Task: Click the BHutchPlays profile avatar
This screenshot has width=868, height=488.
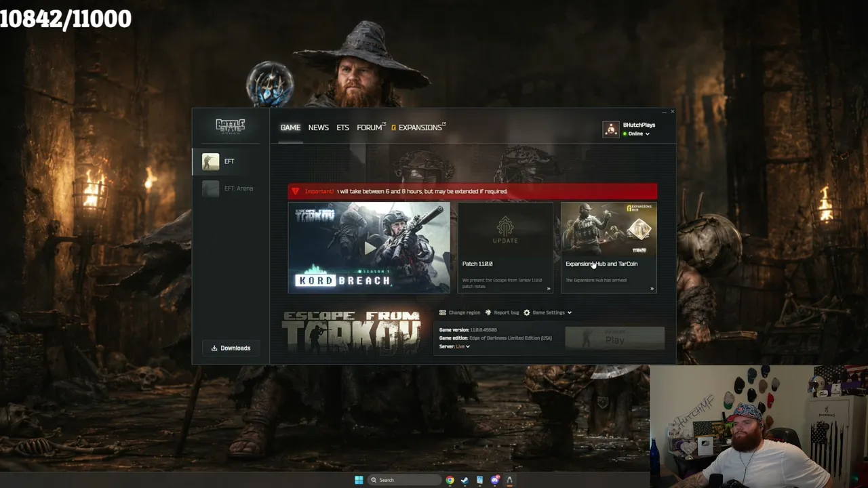Action: click(x=611, y=129)
